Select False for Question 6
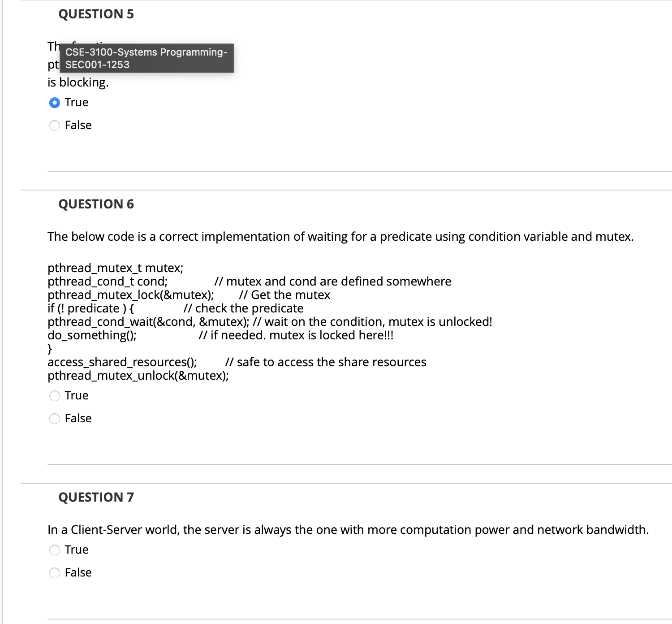Screen dimensions: 672x624 click(x=55, y=418)
